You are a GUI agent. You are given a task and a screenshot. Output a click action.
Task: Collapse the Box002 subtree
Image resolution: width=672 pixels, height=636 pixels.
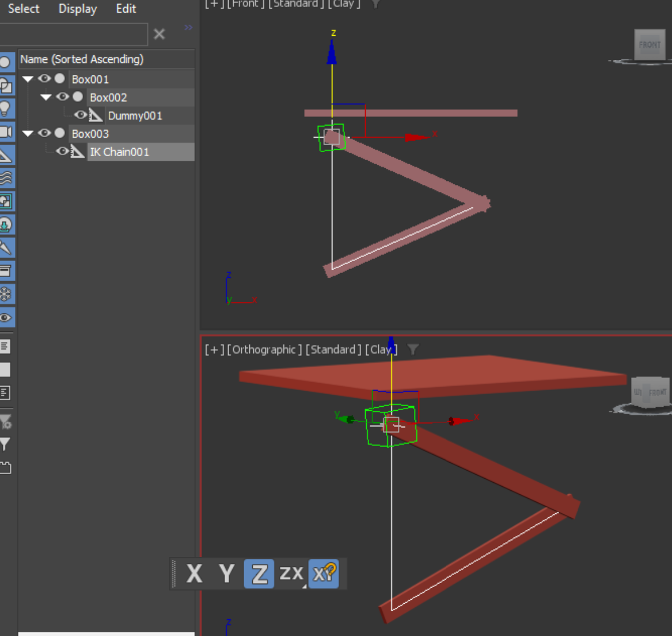[x=46, y=97]
